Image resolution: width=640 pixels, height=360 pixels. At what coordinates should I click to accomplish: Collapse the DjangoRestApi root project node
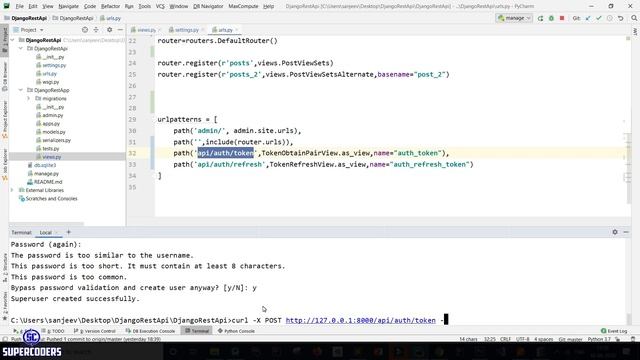click(x=13, y=40)
